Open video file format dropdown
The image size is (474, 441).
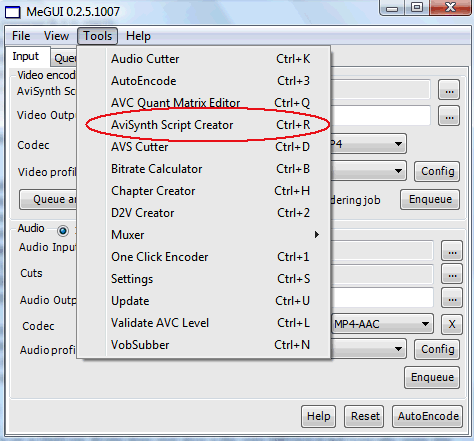pyautogui.click(x=368, y=144)
